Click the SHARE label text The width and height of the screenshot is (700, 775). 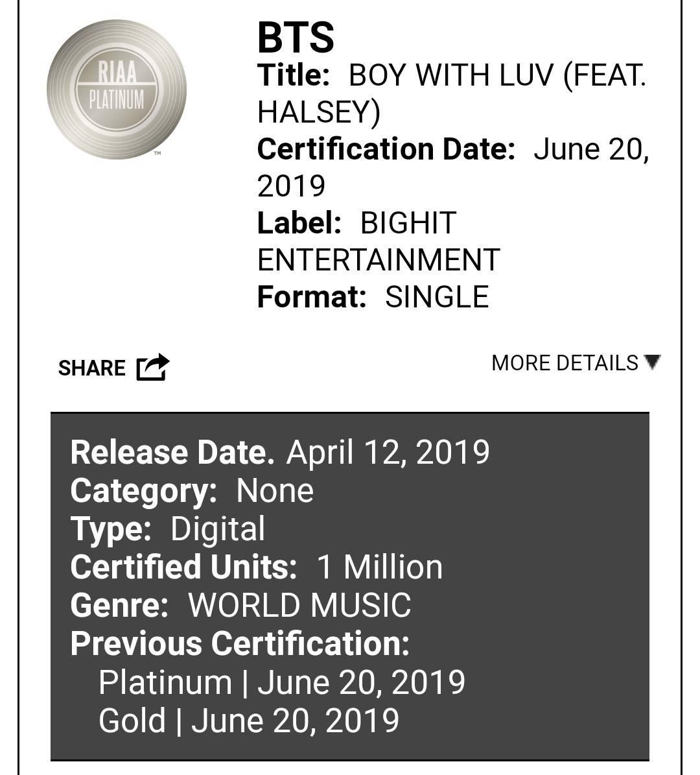[92, 368]
